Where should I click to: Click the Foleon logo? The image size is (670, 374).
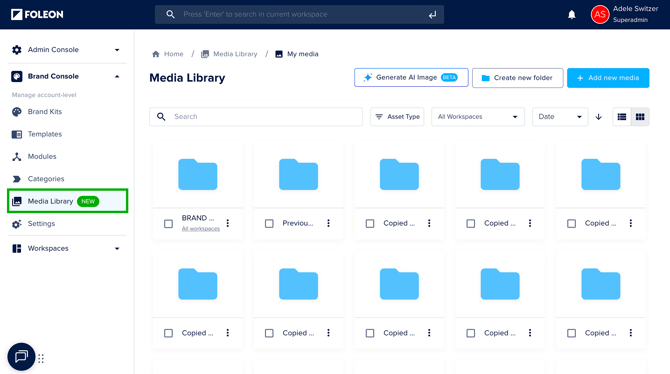37,15
